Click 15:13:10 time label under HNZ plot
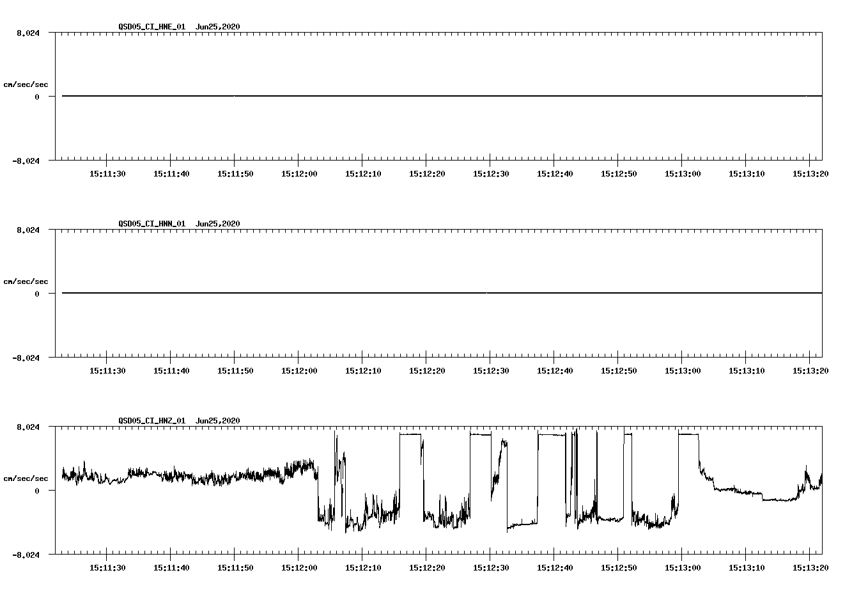Screen dimensions: 868x591 click(x=747, y=568)
